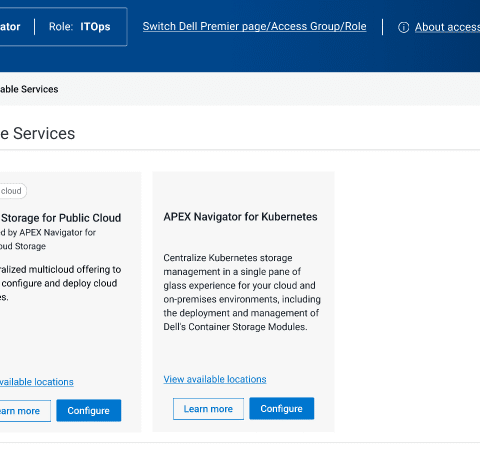
Task: View available locations for Storage for Public Cloud
Action: [37, 382]
